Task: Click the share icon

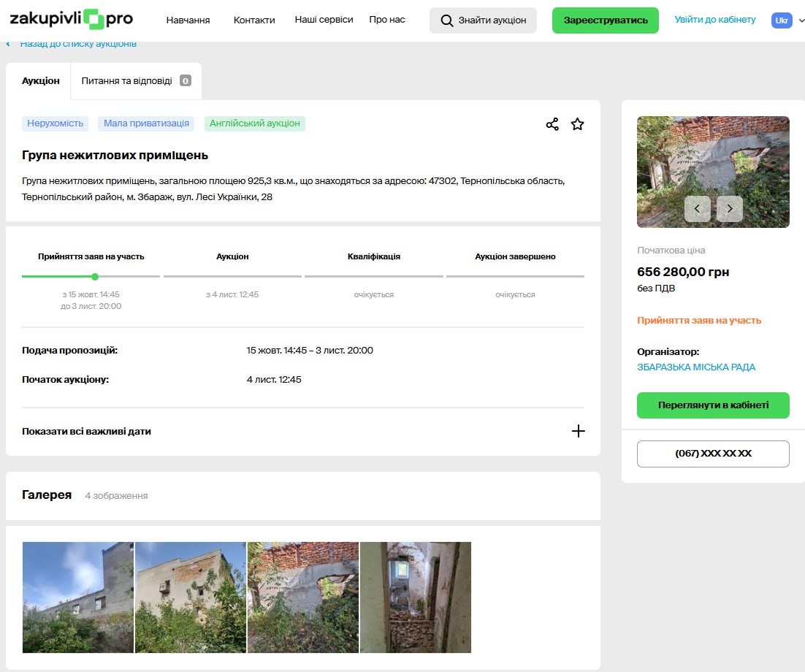Action: 552,124
